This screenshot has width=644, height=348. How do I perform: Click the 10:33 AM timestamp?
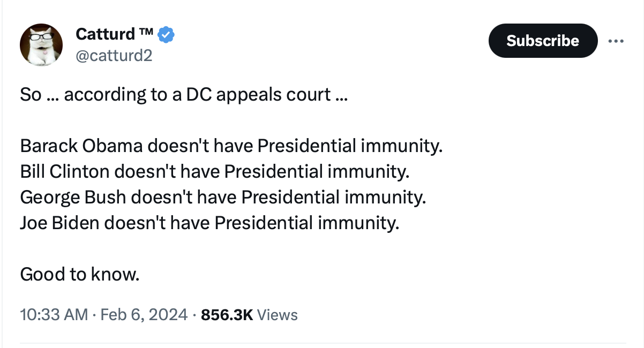(x=54, y=314)
